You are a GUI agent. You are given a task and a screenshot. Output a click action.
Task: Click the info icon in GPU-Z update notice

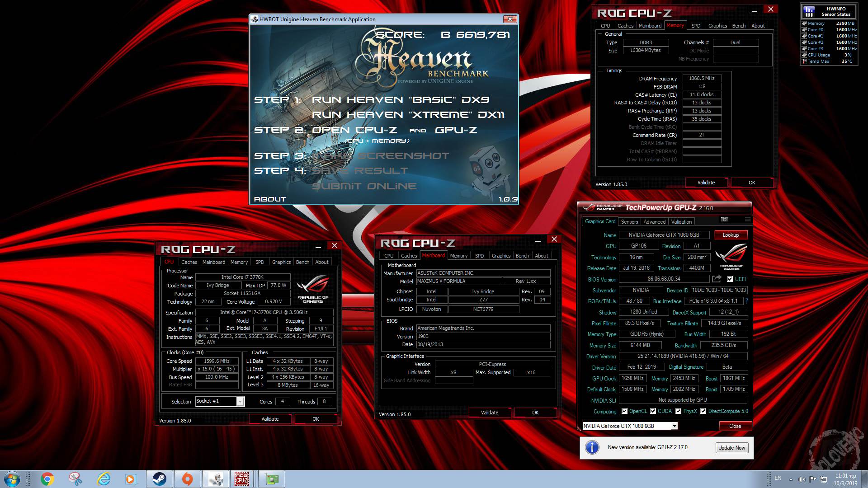click(592, 447)
